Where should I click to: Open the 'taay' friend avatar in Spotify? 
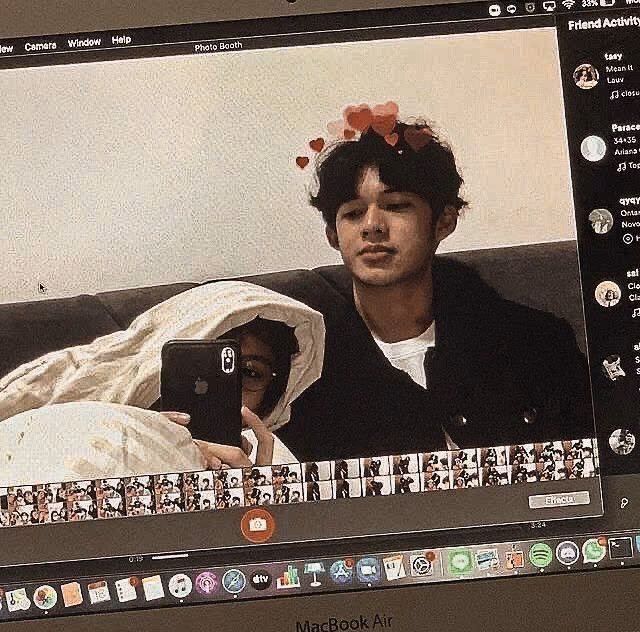point(586,76)
